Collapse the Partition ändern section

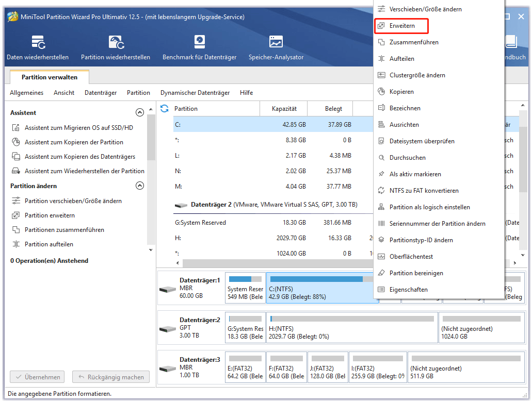pyautogui.click(x=140, y=186)
